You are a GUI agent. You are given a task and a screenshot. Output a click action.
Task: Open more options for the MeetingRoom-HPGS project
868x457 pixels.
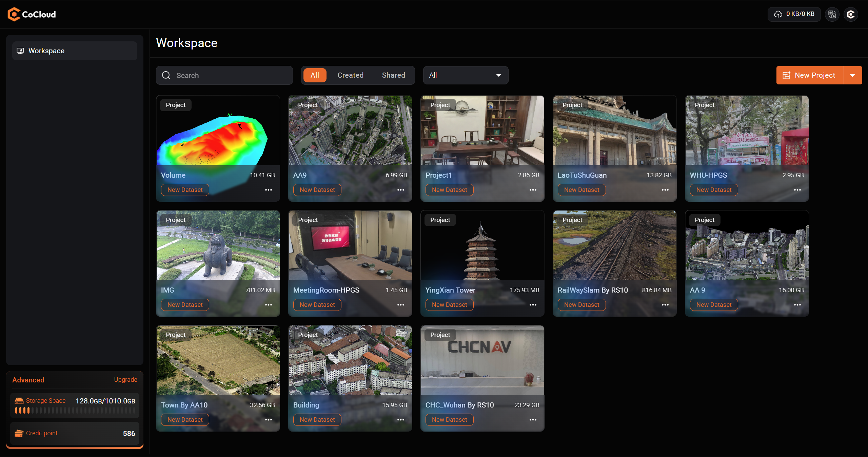click(401, 304)
